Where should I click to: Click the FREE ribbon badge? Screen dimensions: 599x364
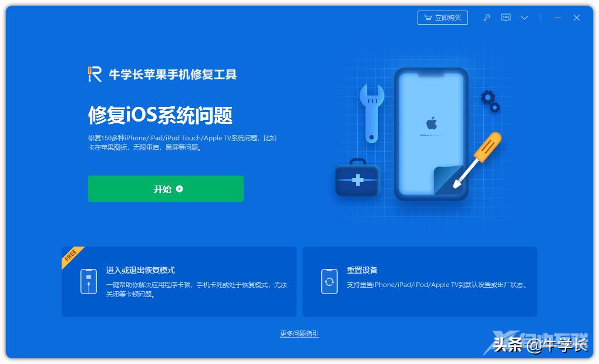72,255
